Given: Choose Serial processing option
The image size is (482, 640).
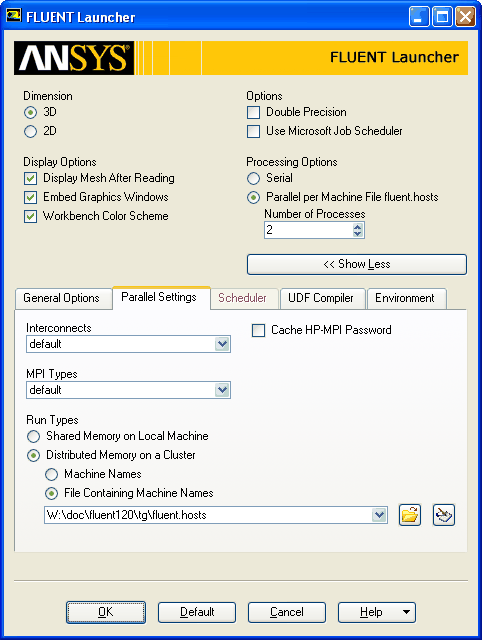Looking at the screenshot, I should click(x=253, y=178).
